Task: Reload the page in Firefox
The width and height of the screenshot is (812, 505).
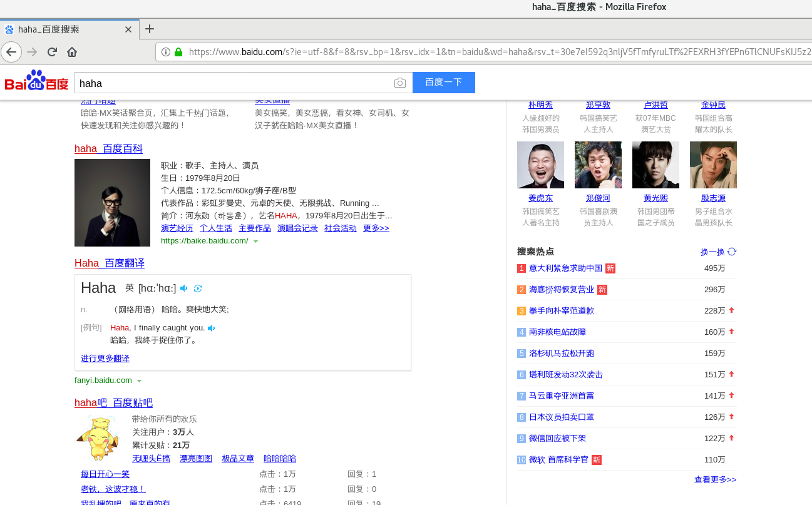Action: [x=52, y=52]
